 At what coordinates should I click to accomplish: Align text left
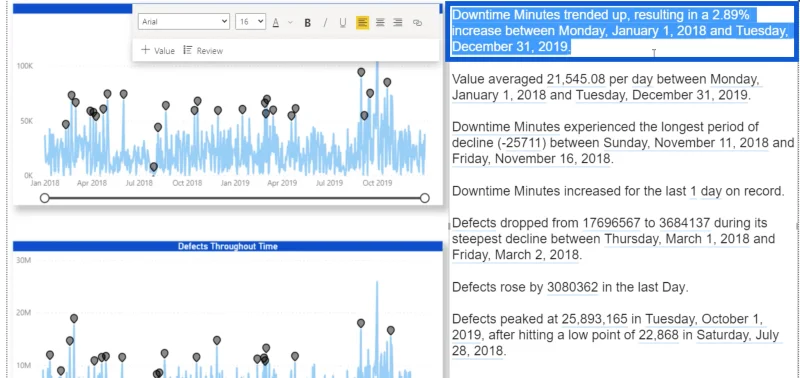point(362,22)
